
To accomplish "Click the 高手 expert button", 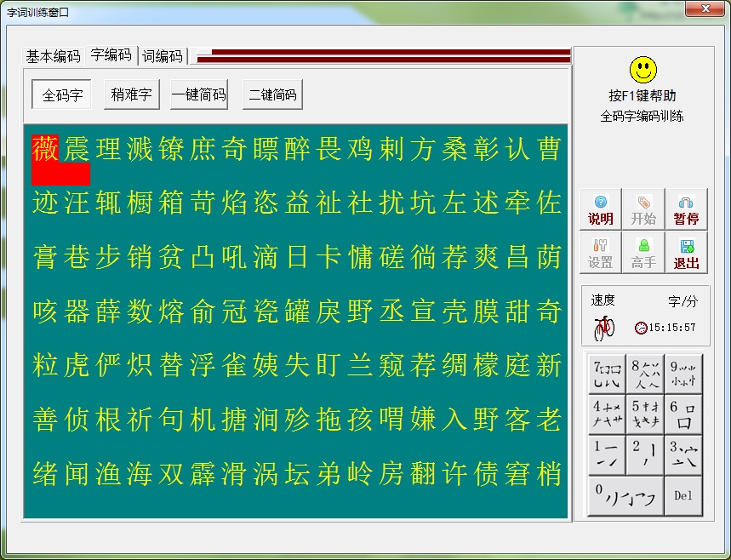I will [643, 253].
